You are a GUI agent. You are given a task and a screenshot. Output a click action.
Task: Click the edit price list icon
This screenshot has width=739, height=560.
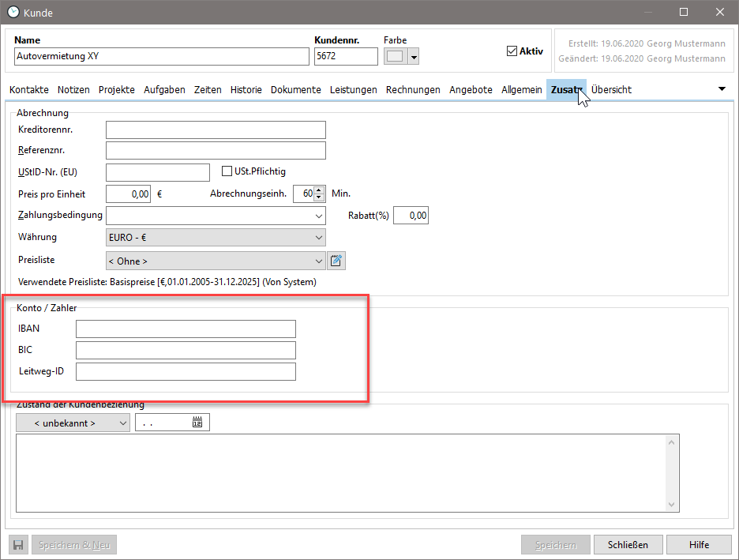tap(337, 261)
